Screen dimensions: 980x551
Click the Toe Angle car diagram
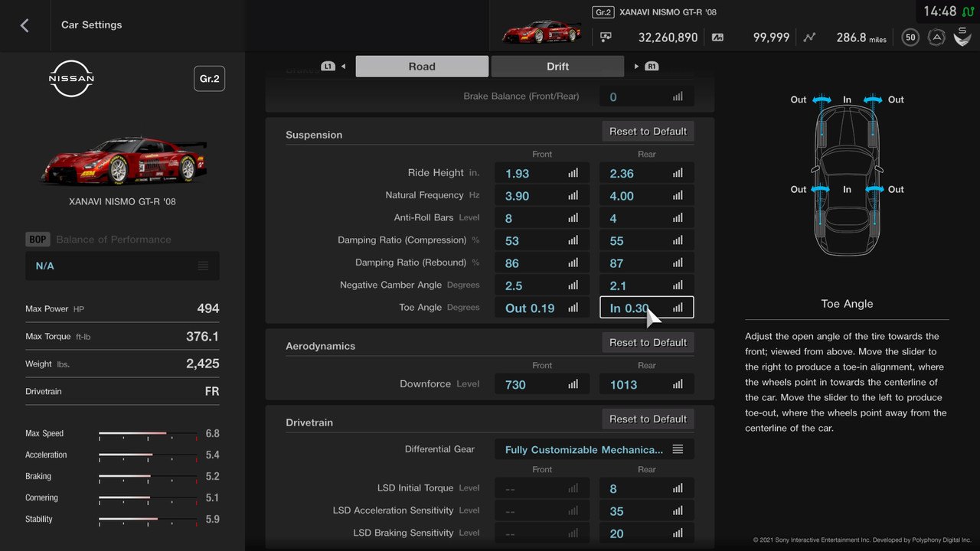tap(847, 174)
